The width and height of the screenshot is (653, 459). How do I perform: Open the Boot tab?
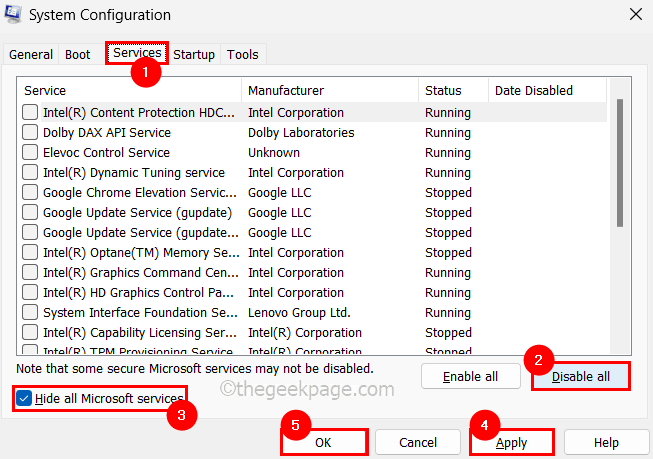click(78, 55)
